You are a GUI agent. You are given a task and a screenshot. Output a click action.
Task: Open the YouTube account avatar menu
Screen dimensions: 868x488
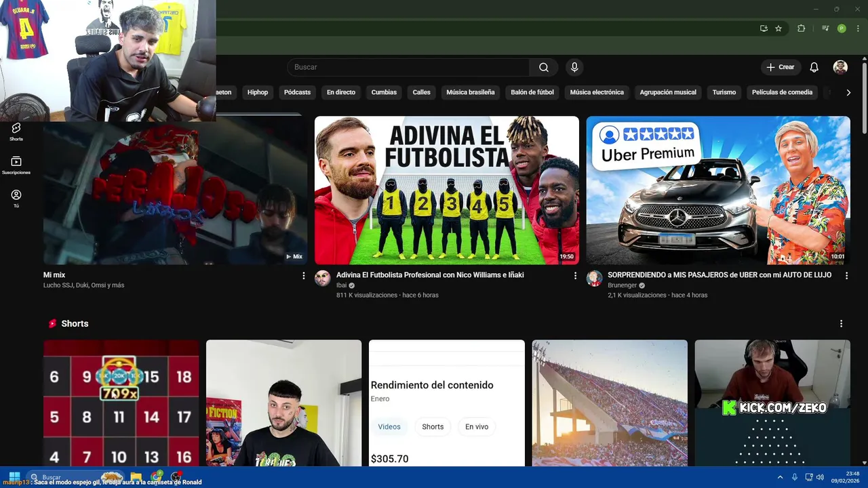point(840,67)
